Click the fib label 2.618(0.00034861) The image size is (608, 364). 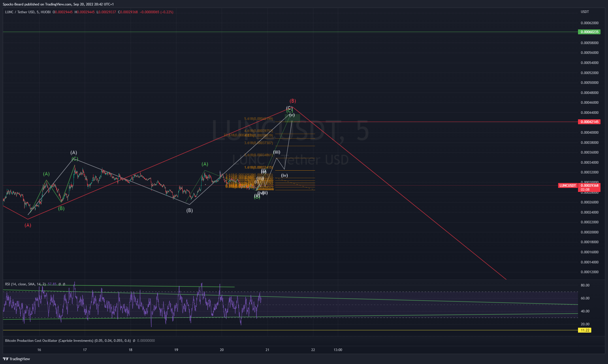tap(258, 155)
